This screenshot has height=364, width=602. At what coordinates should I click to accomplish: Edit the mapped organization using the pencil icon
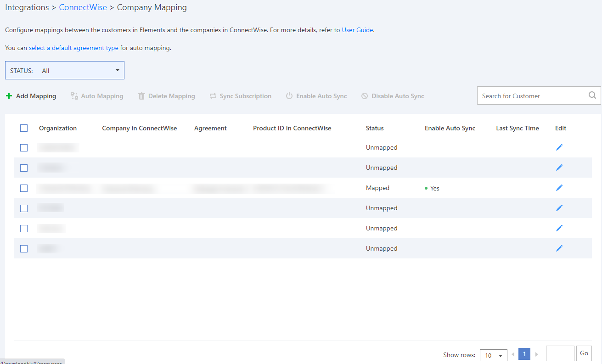coord(559,187)
